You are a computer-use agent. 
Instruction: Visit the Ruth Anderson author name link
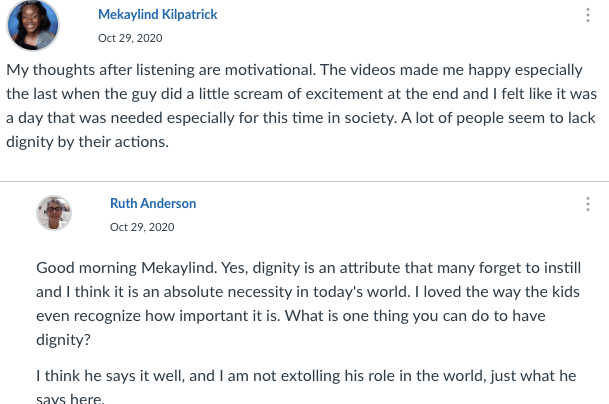pos(153,203)
